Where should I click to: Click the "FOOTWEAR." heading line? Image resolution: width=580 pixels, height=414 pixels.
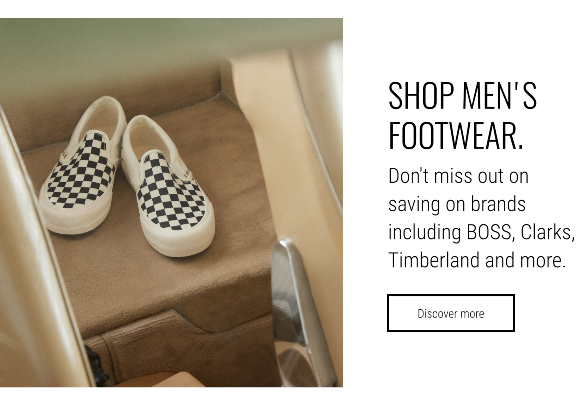point(456,135)
